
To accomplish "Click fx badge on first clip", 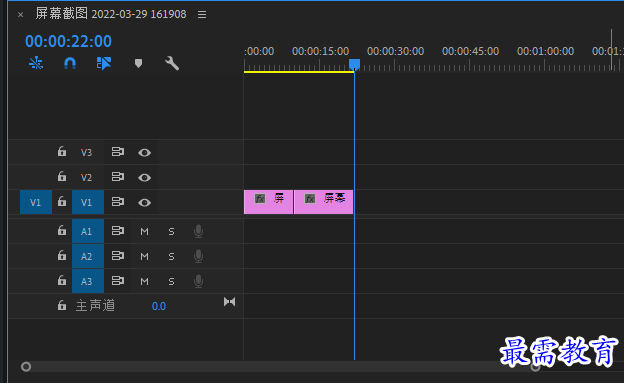I will [260, 198].
